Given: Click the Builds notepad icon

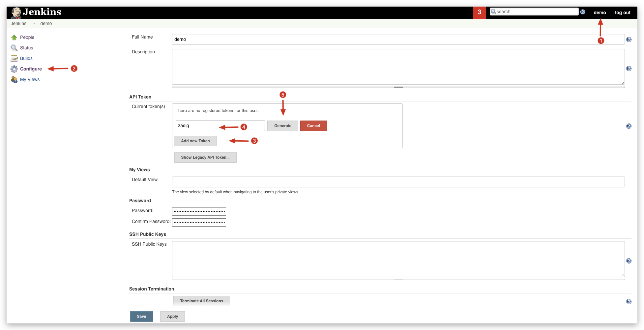Looking at the screenshot, I should (x=14, y=58).
